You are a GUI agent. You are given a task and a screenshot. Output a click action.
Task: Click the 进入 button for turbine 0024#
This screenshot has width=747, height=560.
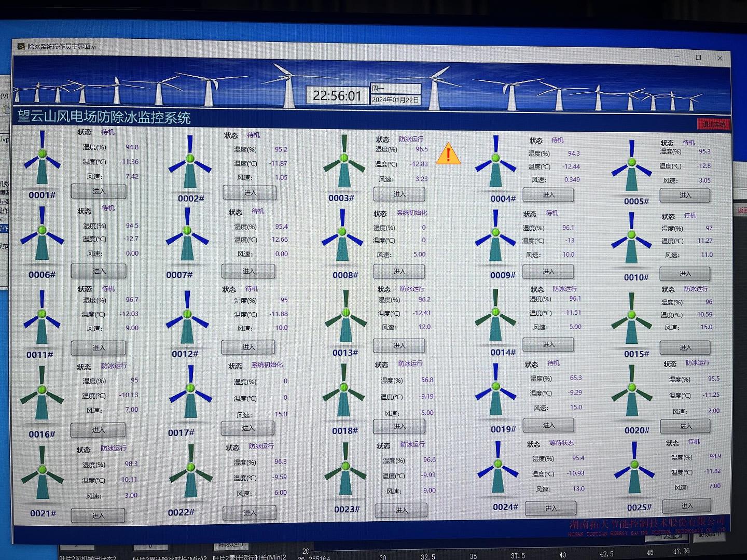click(551, 508)
